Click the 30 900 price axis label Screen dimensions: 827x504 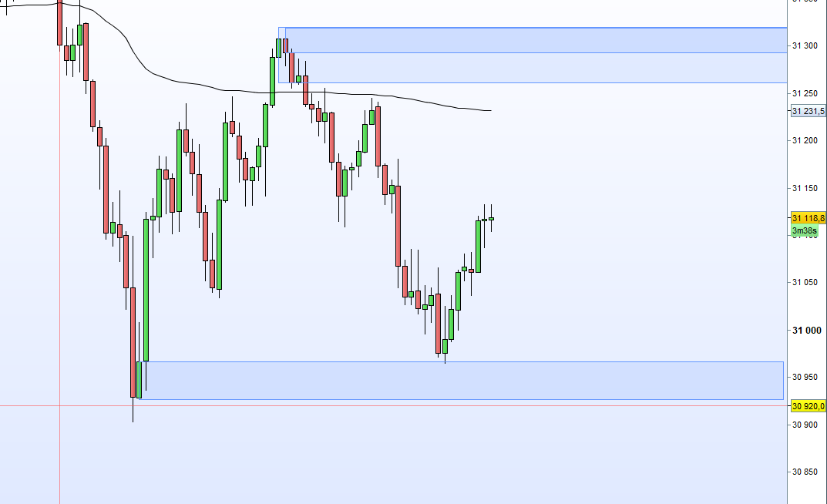[805, 425]
